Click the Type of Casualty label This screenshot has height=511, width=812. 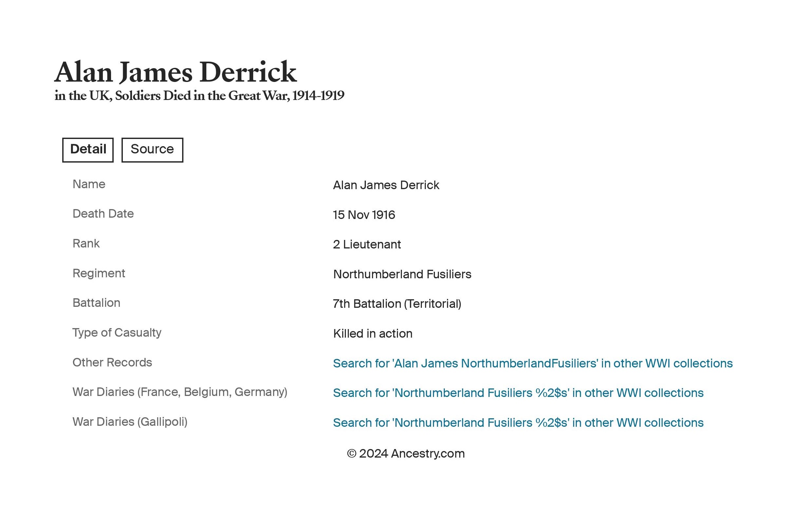(x=117, y=333)
